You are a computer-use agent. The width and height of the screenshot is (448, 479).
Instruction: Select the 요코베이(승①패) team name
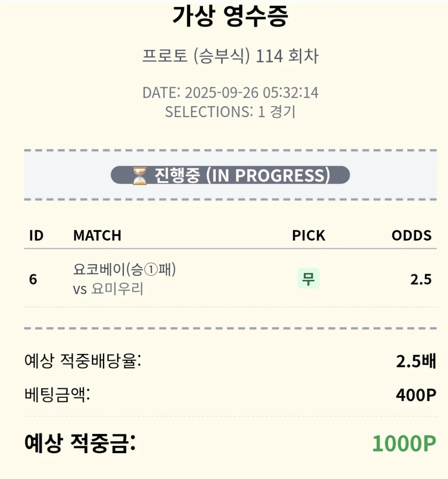(125, 269)
